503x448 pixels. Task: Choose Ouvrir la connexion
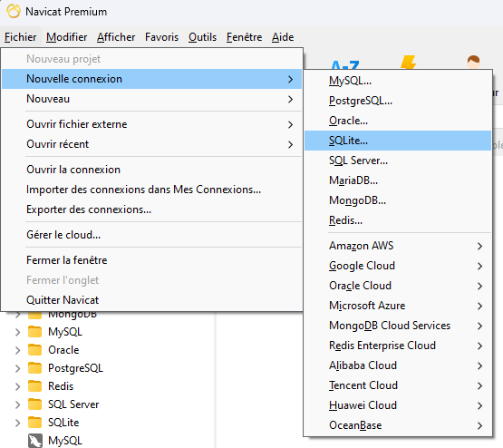tap(151, 170)
